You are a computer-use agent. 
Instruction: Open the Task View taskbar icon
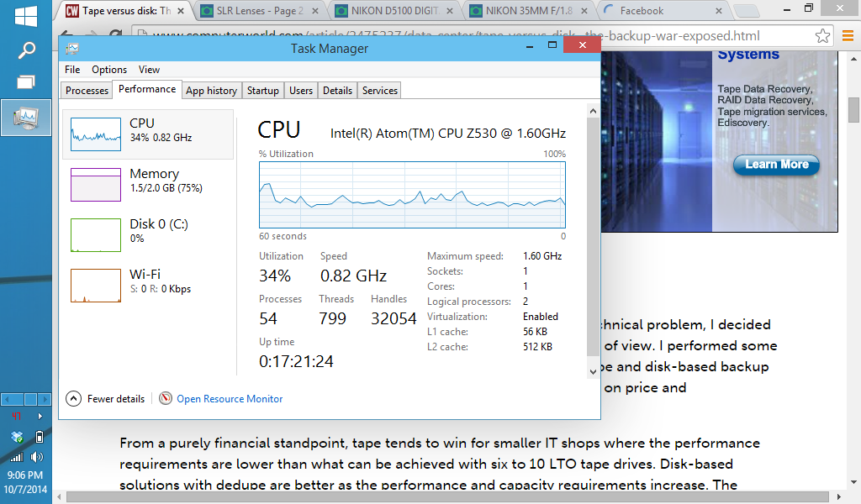[26, 82]
